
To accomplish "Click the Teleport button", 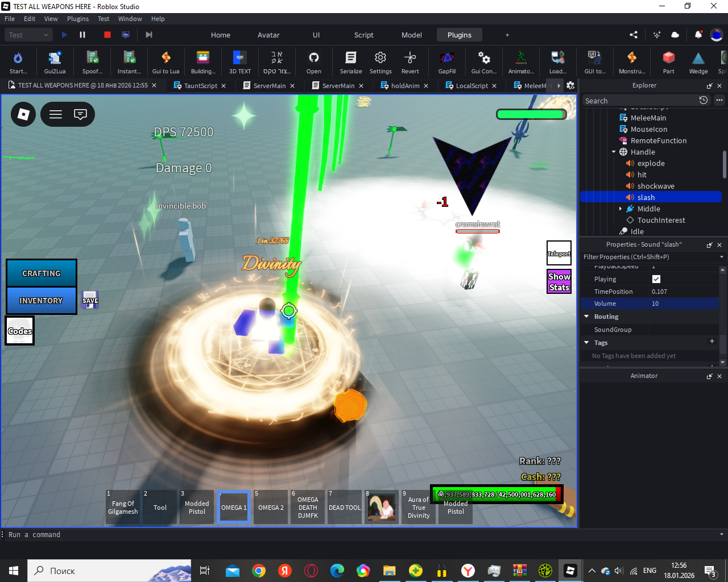I will [559, 253].
